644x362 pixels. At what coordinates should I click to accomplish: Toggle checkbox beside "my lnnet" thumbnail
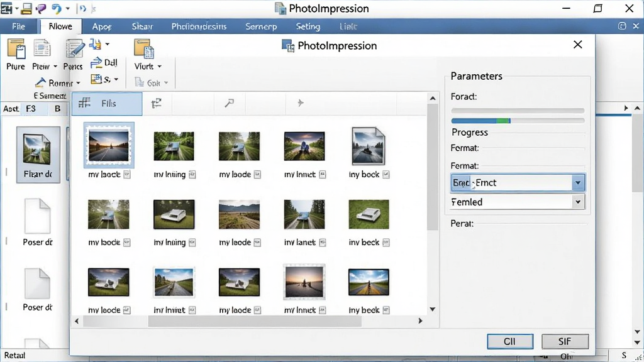click(323, 175)
